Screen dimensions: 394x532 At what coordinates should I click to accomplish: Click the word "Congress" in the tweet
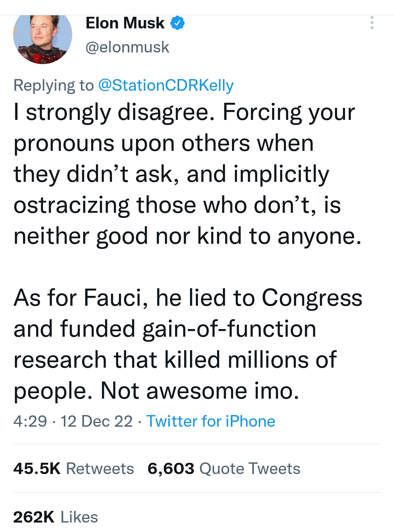[312, 298]
